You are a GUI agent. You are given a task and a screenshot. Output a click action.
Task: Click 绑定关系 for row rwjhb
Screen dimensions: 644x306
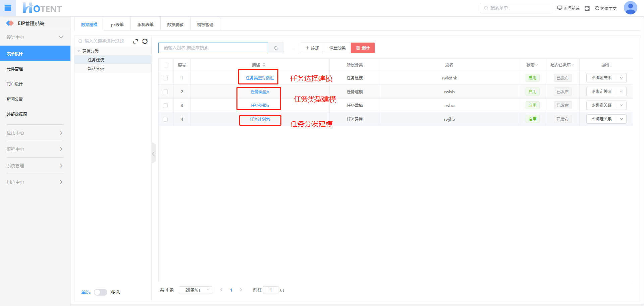tap(602, 119)
